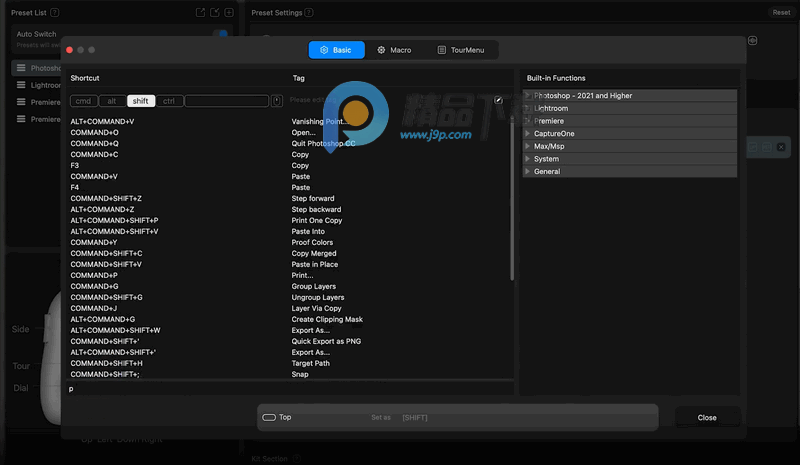The width and height of the screenshot is (800, 465).
Task: Toggle the cmd modifier key
Action: click(83, 101)
